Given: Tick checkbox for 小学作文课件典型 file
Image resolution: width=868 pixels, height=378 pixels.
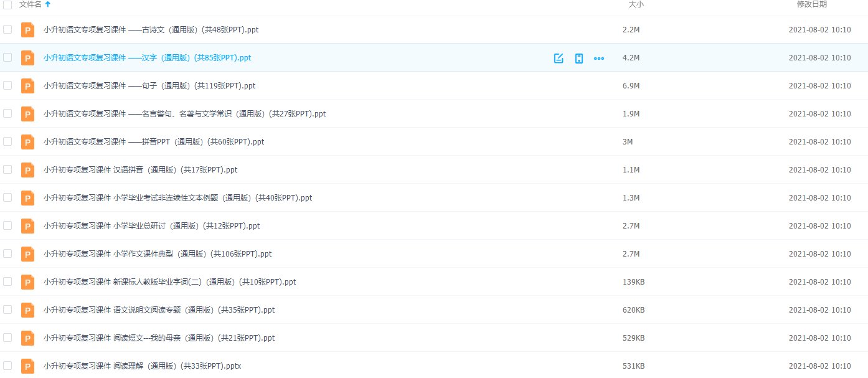Looking at the screenshot, I should tap(7, 253).
